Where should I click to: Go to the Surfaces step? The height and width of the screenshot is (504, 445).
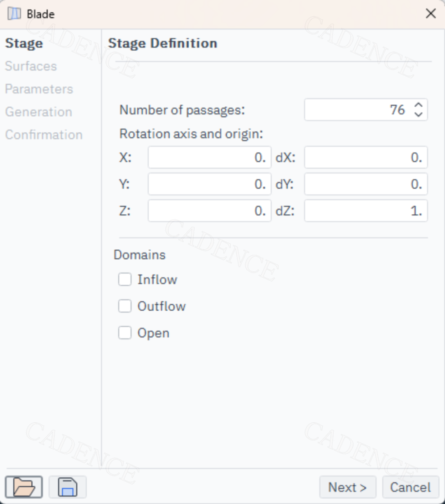[x=31, y=66]
